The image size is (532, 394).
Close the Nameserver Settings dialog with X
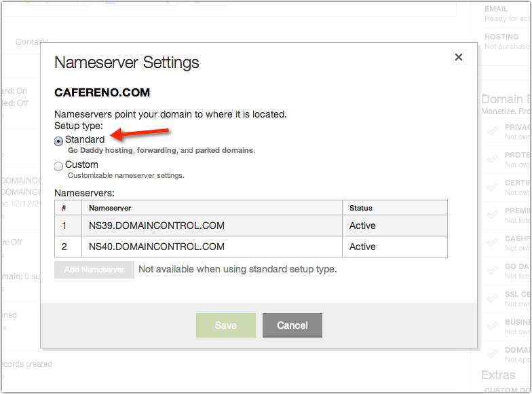point(459,58)
